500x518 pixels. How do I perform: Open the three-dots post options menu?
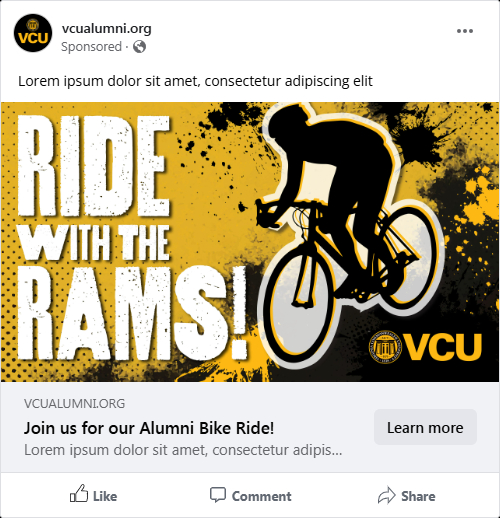(x=465, y=31)
